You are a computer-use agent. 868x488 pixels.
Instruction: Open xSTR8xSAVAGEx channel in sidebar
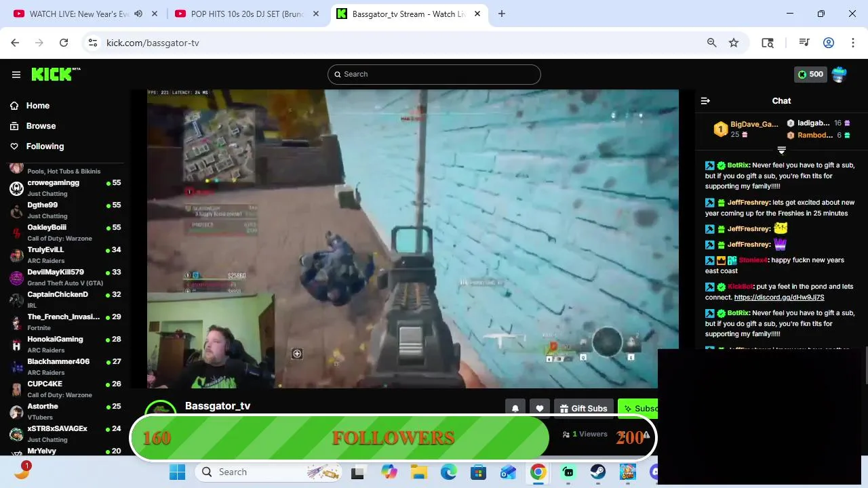point(65,434)
